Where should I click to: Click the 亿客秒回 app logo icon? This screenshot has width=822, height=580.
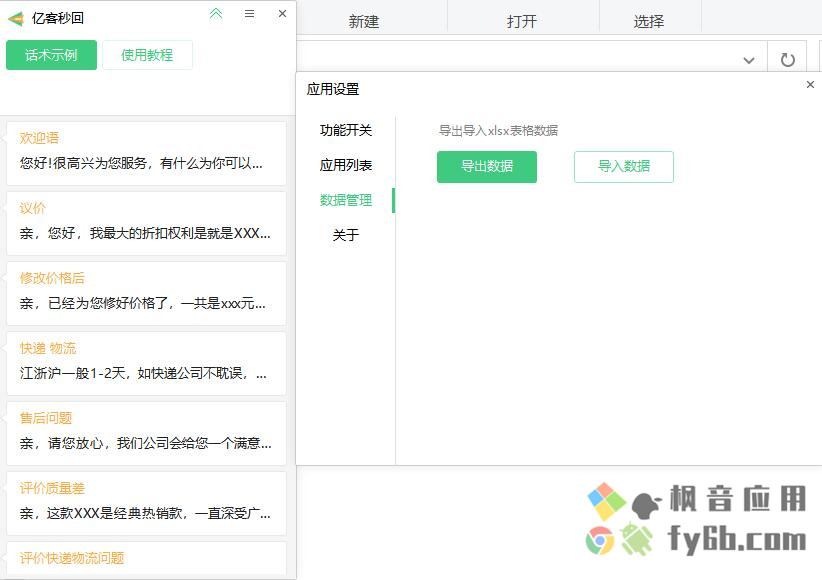(16, 19)
